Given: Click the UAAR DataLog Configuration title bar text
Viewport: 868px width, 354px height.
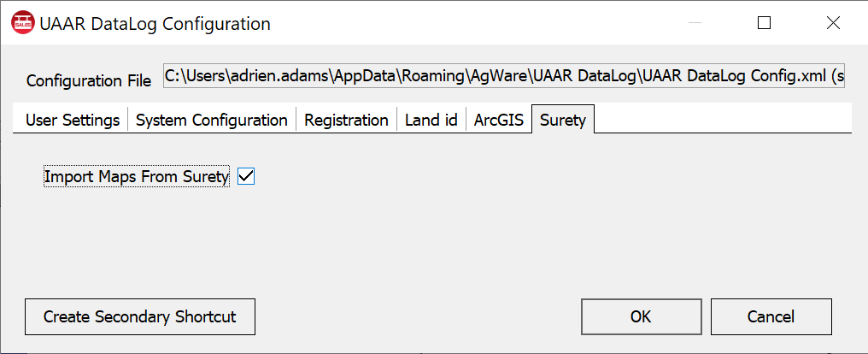Looking at the screenshot, I should point(155,24).
